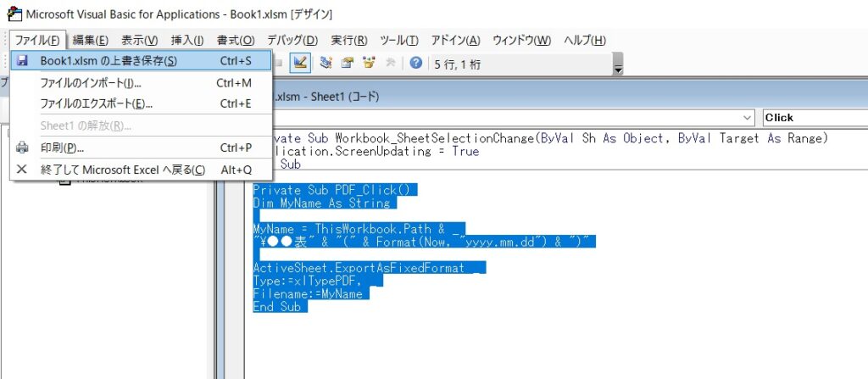Choose Book1.xlsm の上書き保存(S)

coord(142,61)
